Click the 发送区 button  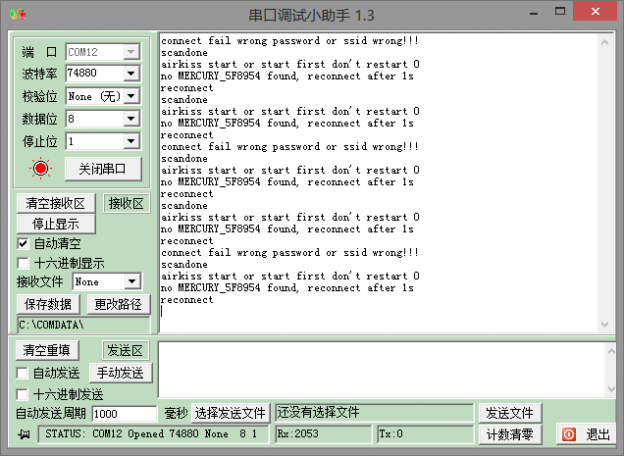click(125, 350)
